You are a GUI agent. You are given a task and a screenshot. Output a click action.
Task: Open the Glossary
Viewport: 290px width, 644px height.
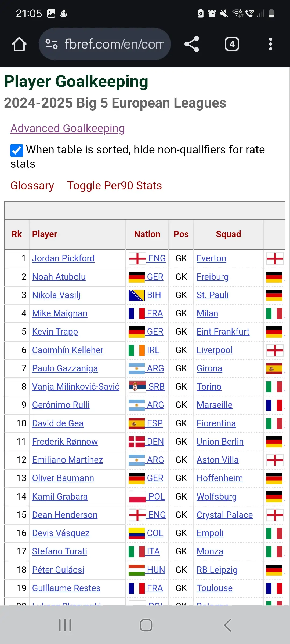click(32, 186)
